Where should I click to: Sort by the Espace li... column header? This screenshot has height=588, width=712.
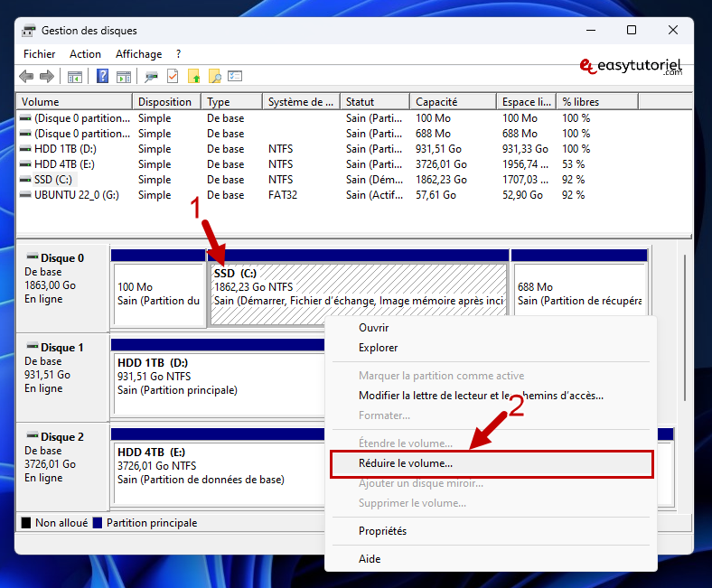(x=527, y=102)
